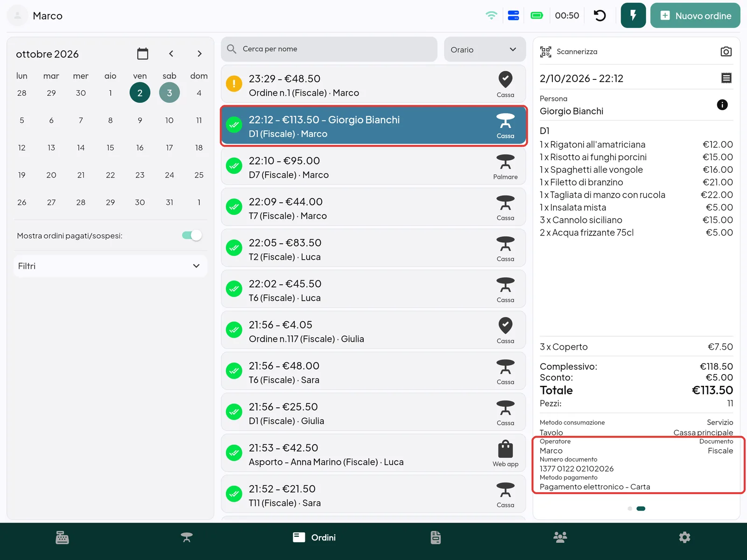747x560 pixels.
Task: Click the battery status icon
Action: point(537,15)
